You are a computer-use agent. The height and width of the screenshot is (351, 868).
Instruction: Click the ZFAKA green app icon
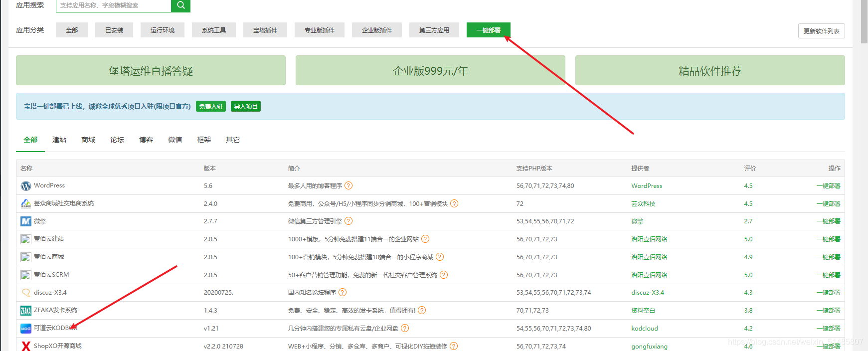[26, 311]
